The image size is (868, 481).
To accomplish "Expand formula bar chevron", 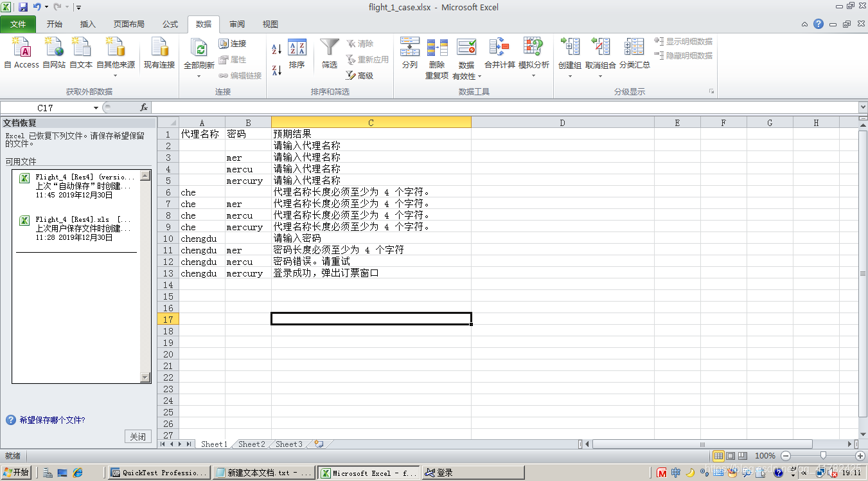I will [x=862, y=108].
